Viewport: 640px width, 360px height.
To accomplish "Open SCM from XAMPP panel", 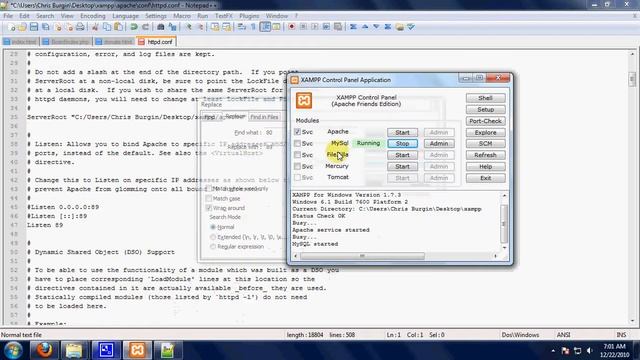I will [x=485, y=144].
